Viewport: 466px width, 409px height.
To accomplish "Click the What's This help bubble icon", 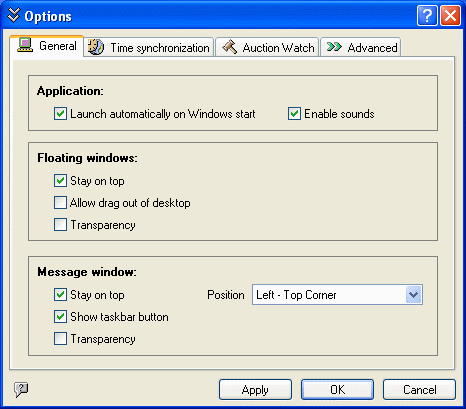I will (21, 389).
